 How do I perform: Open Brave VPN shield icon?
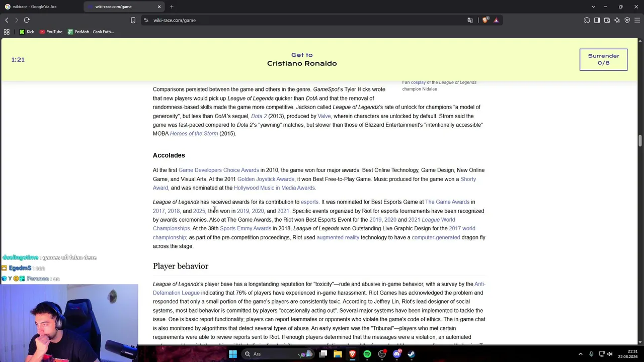pyautogui.click(x=627, y=20)
